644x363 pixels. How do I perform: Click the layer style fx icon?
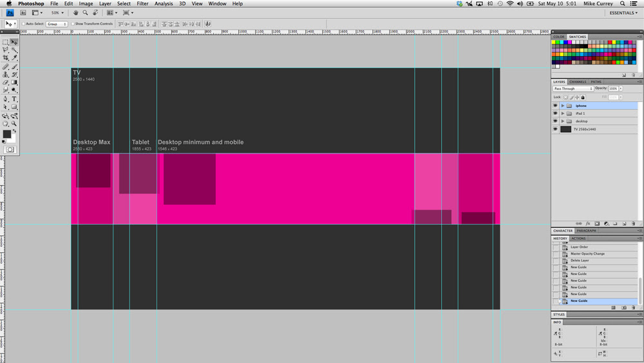[588, 224]
